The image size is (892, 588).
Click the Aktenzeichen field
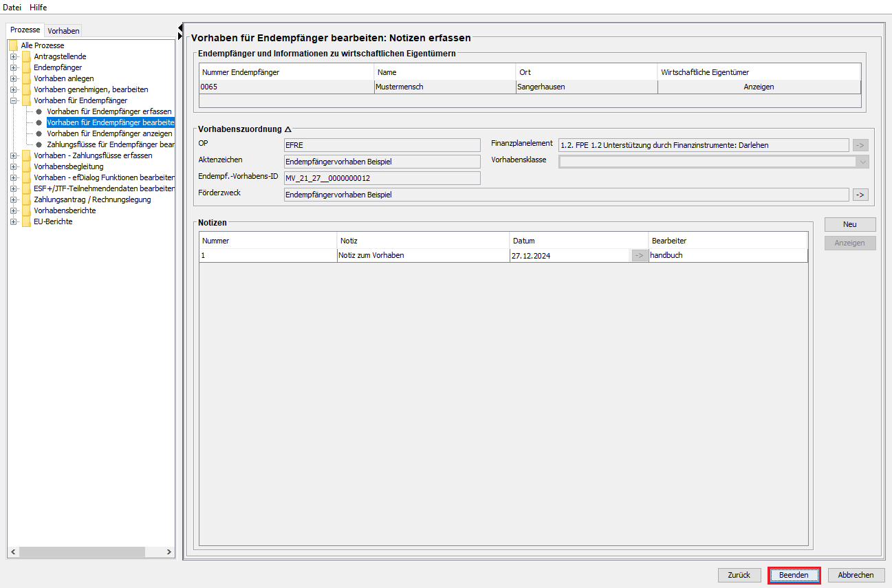click(x=382, y=162)
